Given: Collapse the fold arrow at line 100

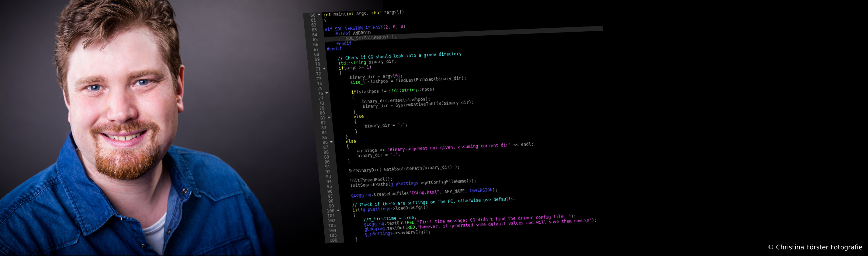Looking at the screenshot, I should pyautogui.click(x=338, y=210).
